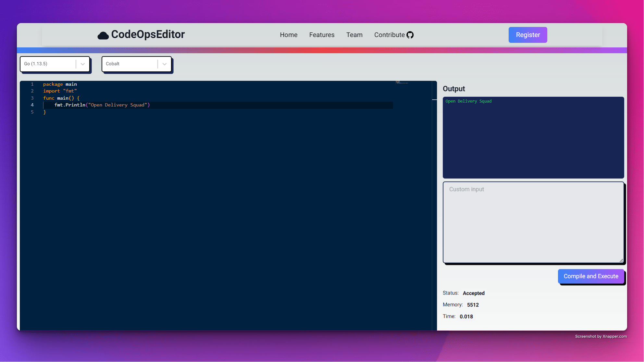Click the code minimap thumbnail

pos(402,83)
